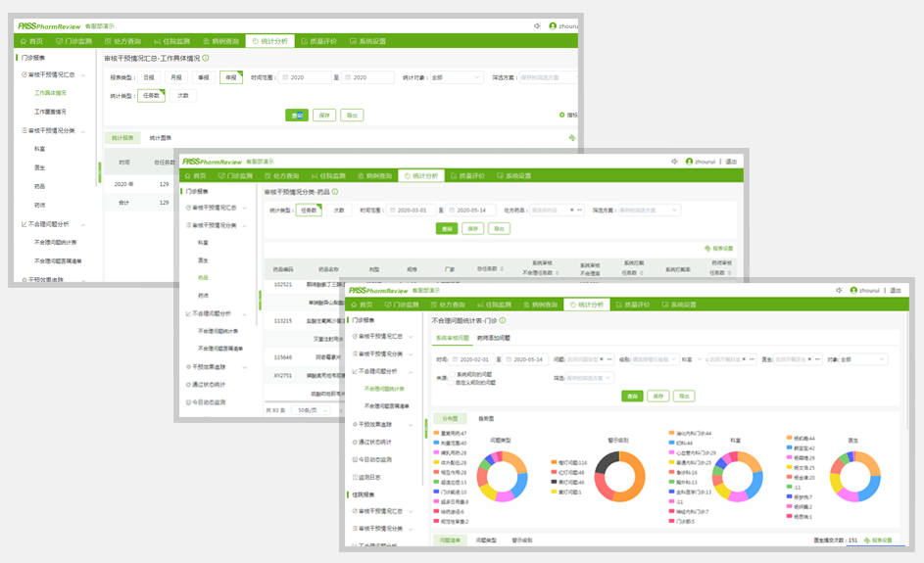Click 导出 button in the back window
Image resolution: width=924 pixels, height=563 pixels.
point(352,116)
